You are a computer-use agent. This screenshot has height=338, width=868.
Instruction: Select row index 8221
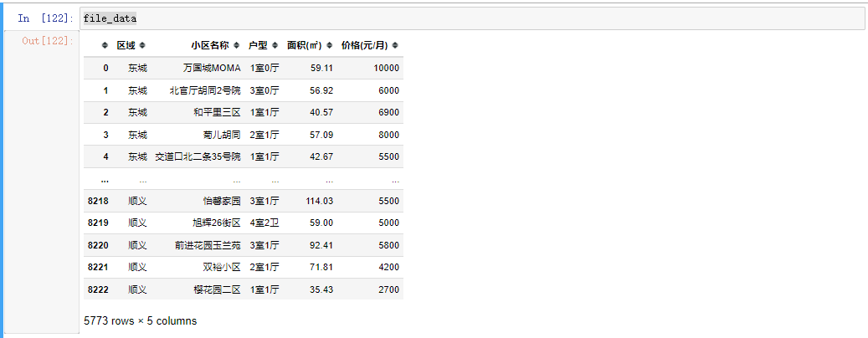coord(98,267)
